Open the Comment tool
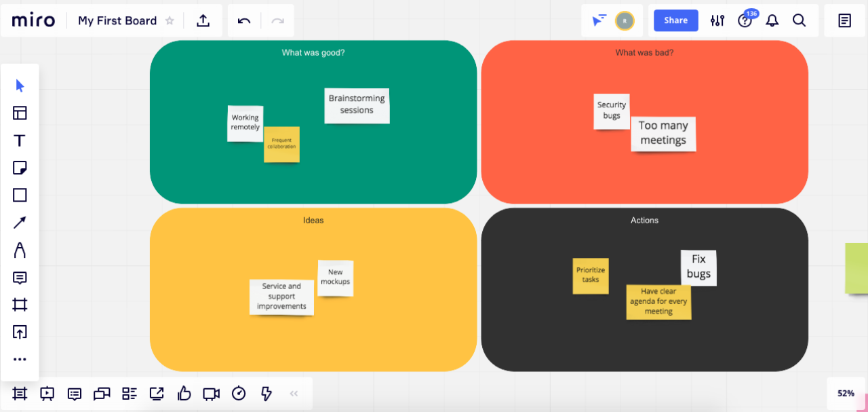 (x=20, y=278)
